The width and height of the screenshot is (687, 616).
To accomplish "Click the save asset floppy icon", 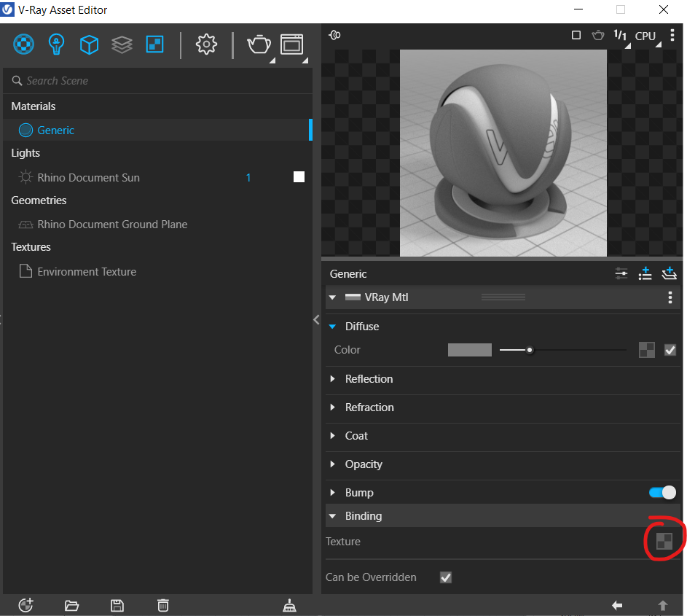I will pyautogui.click(x=117, y=606).
